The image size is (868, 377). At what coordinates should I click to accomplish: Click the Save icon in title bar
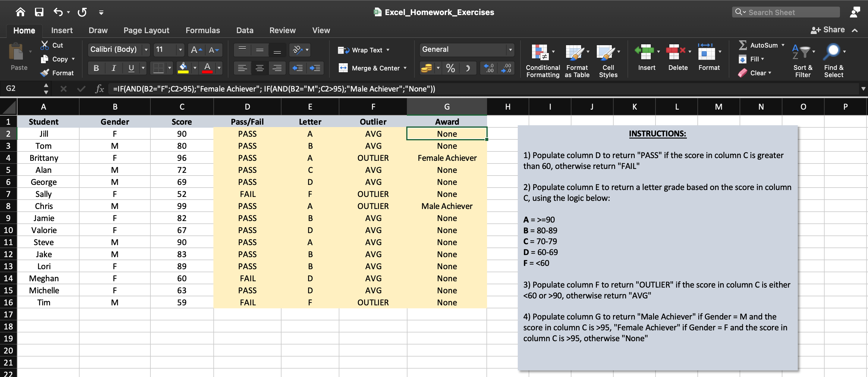39,12
